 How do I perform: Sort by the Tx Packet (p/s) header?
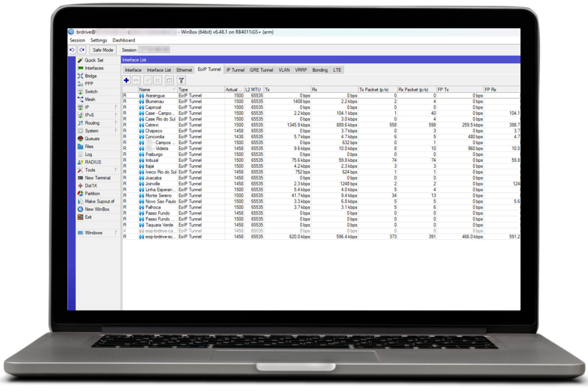pyautogui.click(x=378, y=90)
